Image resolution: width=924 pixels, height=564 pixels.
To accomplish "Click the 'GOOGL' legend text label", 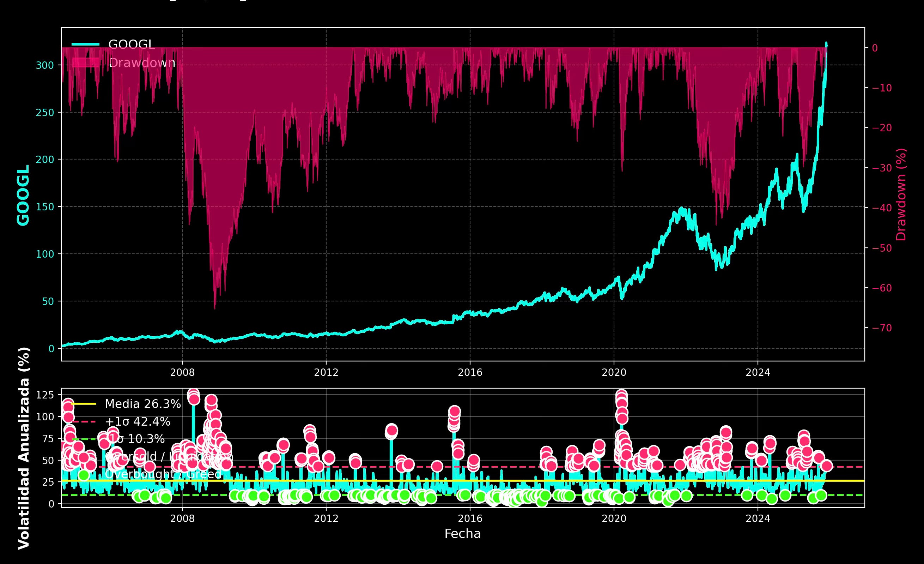I will 131,45.
